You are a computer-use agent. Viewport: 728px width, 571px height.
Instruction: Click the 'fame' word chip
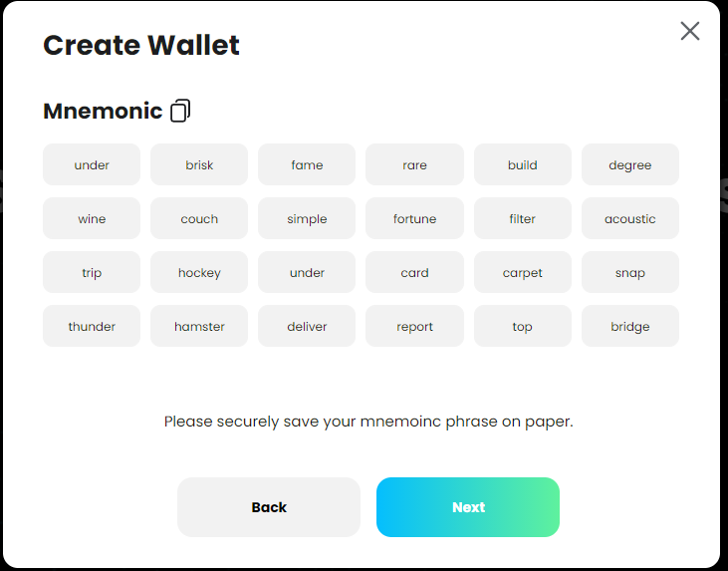(307, 164)
